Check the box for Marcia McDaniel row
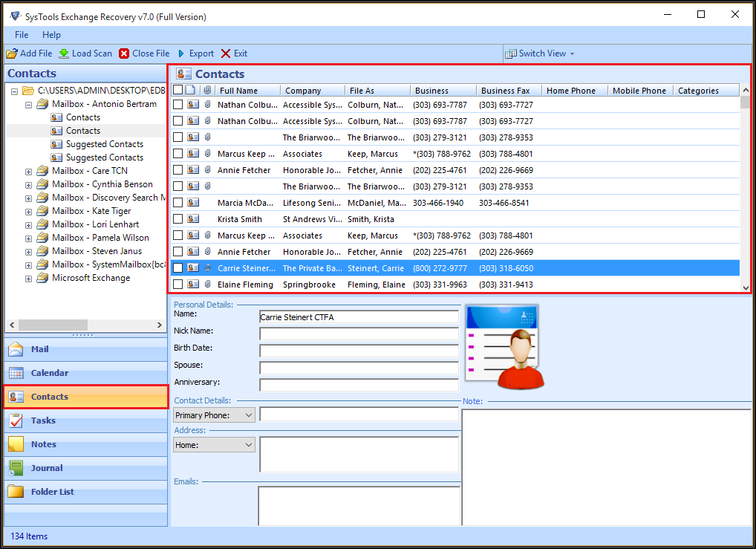 178,203
